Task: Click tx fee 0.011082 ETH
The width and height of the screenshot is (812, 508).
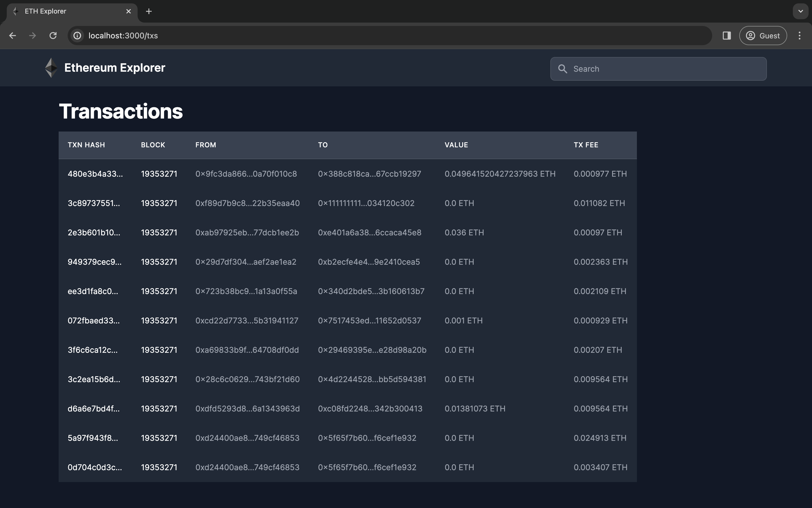Action: [599, 203]
